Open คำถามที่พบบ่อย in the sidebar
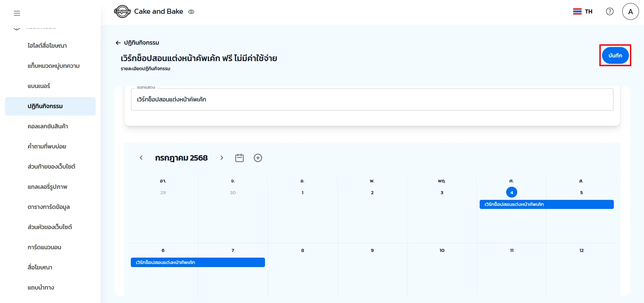 (x=47, y=146)
